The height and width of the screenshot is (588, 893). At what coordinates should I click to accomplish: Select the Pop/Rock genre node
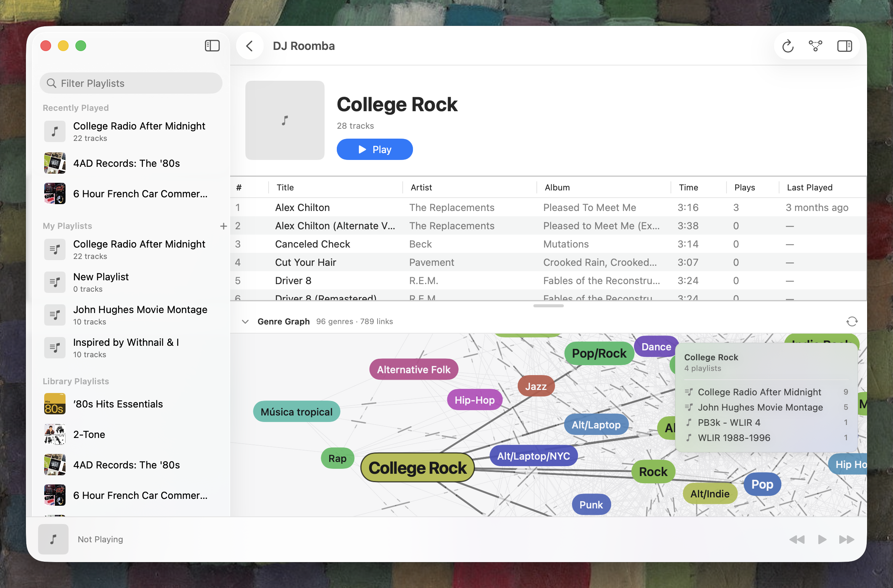[x=599, y=353]
